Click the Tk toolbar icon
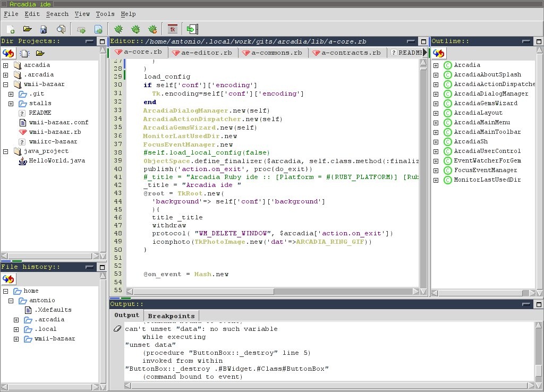 (172, 29)
